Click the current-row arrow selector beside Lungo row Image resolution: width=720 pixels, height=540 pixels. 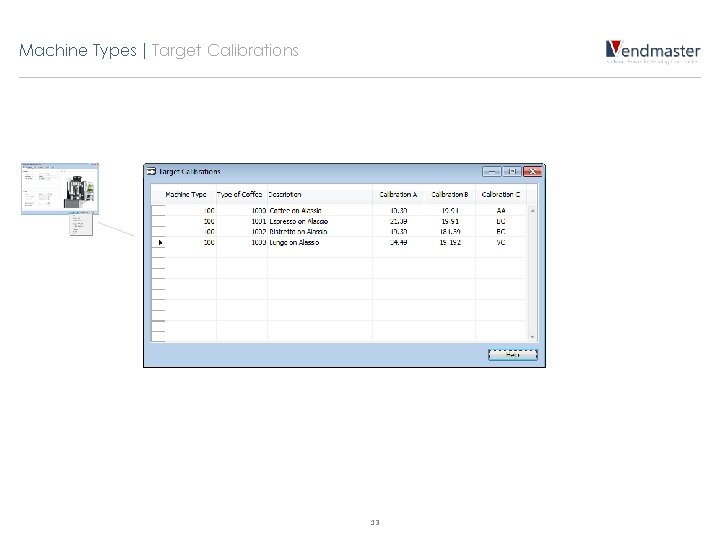[158, 242]
